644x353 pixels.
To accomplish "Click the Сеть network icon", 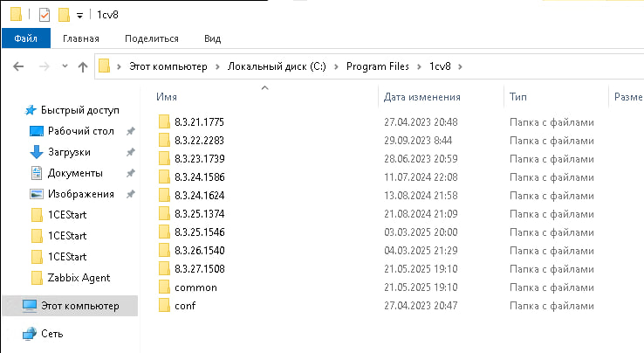I will (30, 333).
